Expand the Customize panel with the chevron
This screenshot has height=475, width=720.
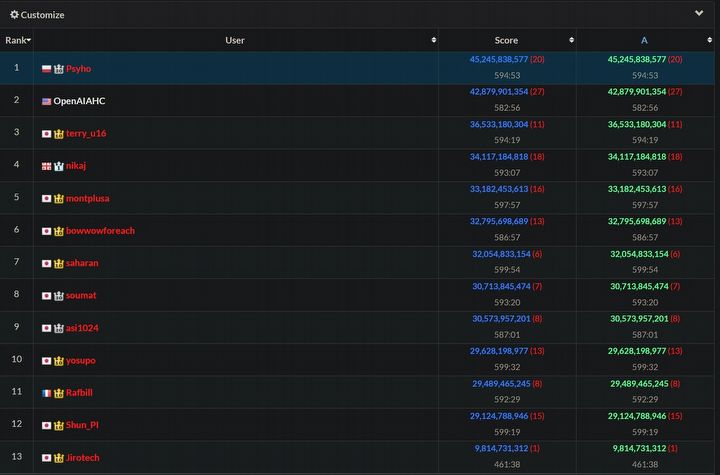[699, 14]
